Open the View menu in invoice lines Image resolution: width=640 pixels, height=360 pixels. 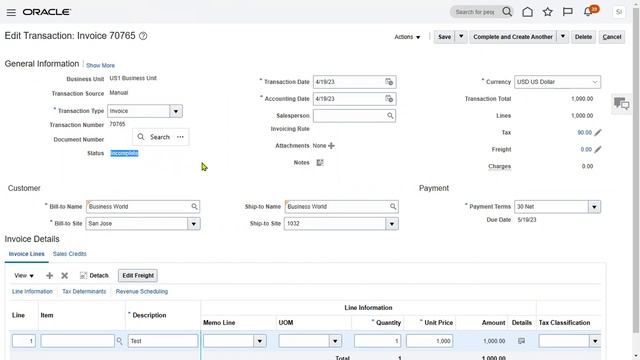24,276
